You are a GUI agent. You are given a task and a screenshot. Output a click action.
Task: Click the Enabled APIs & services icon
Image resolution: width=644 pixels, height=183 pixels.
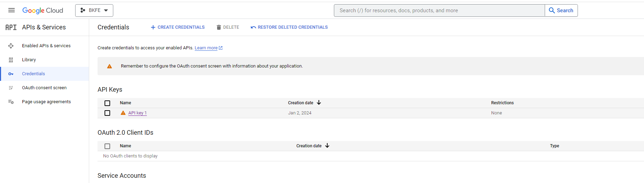[x=11, y=46]
